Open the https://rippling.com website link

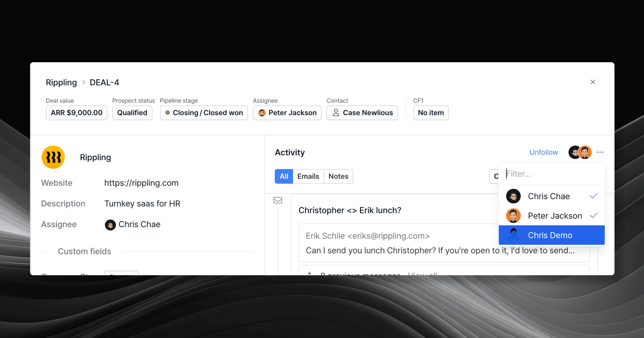coord(141,183)
